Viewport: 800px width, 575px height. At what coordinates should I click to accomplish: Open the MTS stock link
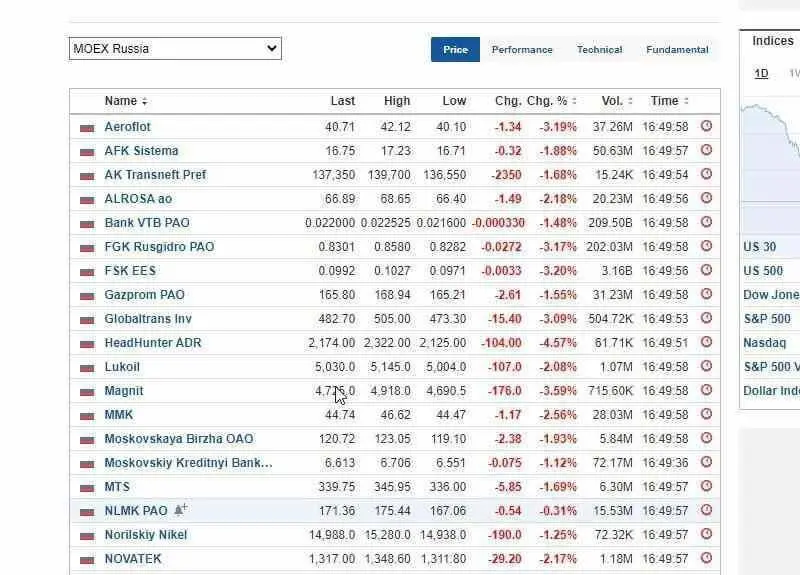coord(117,486)
